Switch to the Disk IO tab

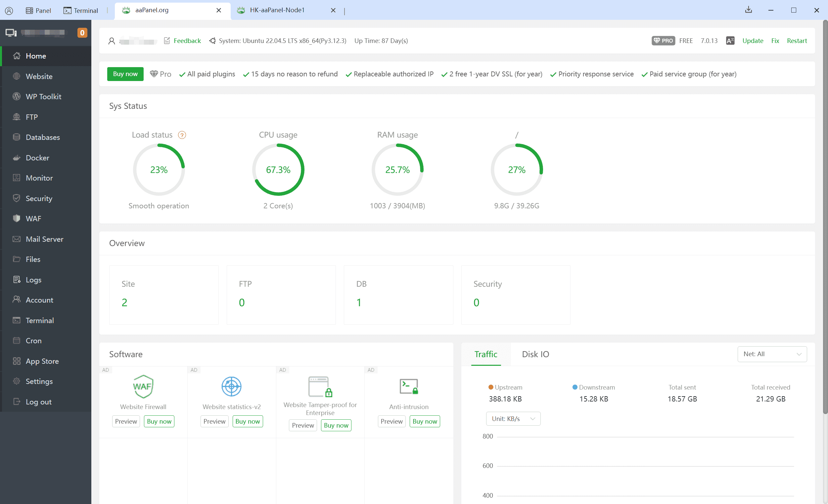pyautogui.click(x=535, y=354)
